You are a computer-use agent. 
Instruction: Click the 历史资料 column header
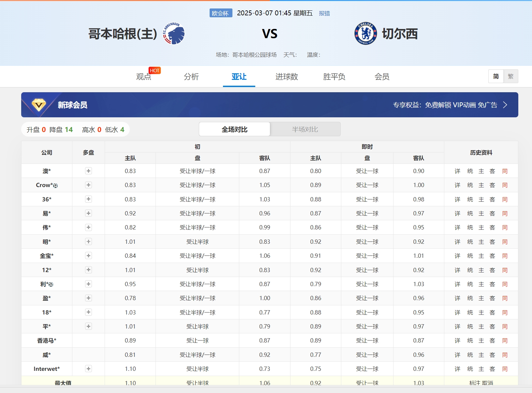pyautogui.click(x=481, y=153)
